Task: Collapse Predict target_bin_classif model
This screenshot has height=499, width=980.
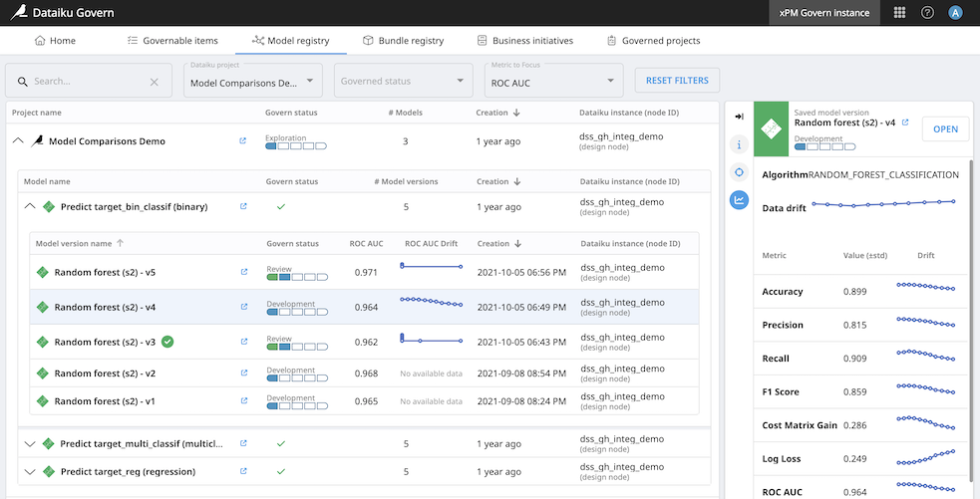Action: click(x=29, y=206)
